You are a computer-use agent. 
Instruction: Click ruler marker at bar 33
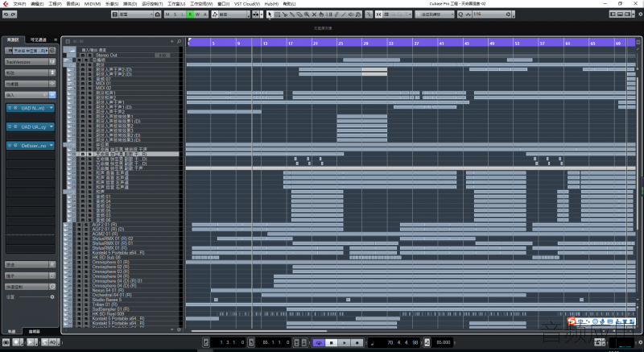tap(391, 43)
